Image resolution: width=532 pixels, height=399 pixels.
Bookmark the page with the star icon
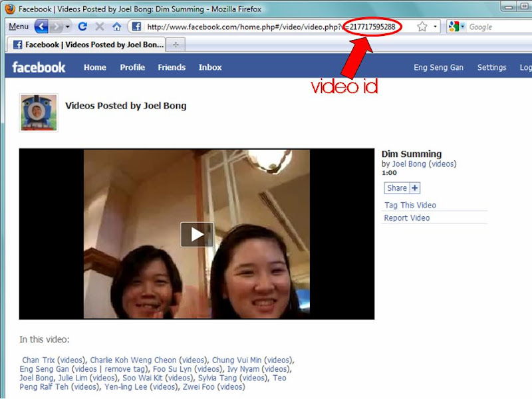coord(422,27)
